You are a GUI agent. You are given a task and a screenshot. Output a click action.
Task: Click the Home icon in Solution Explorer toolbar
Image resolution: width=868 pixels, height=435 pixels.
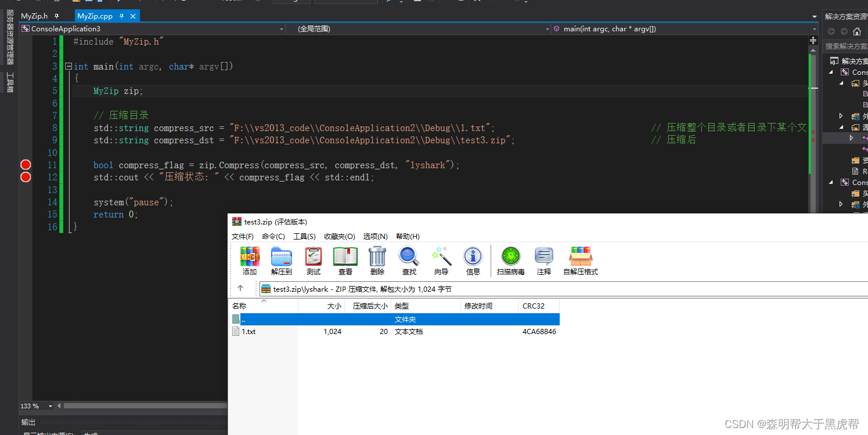[858, 31]
